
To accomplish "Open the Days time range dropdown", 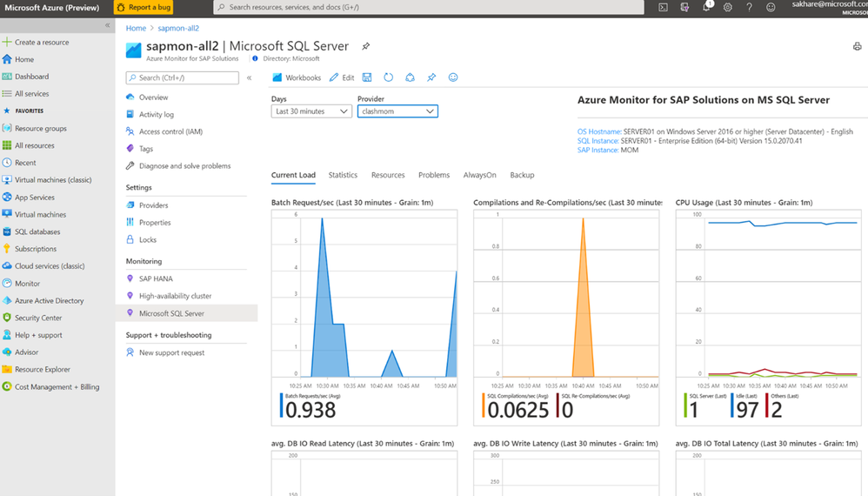I will (x=311, y=111).
